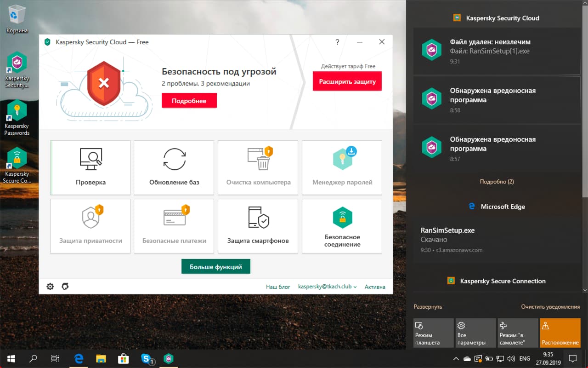The width and height of the screenshot is (588, 368).
Task: Run database update via Обновление баз
Action: pos(174,167)
